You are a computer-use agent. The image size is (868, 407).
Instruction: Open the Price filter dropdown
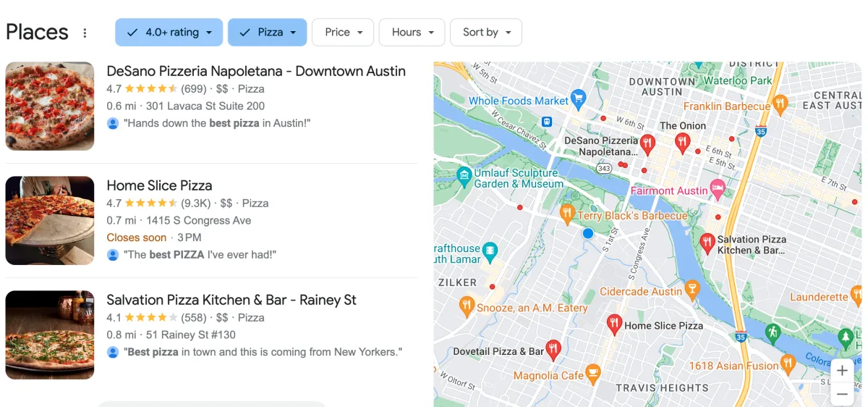pyautogui.click(x=343, y=32)
